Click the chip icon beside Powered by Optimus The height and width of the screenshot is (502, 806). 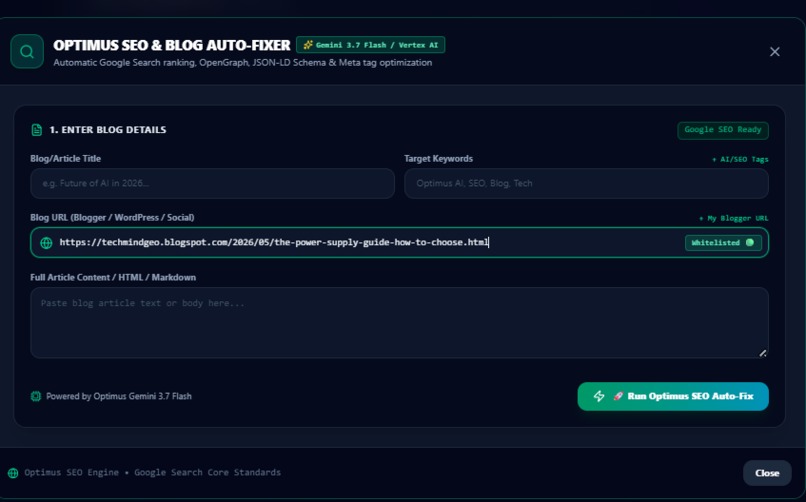(x=35, y=396)
